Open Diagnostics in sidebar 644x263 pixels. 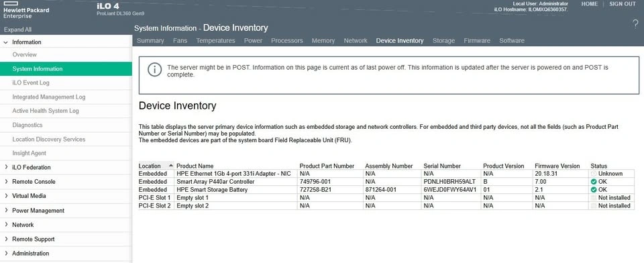pos(27,125)
